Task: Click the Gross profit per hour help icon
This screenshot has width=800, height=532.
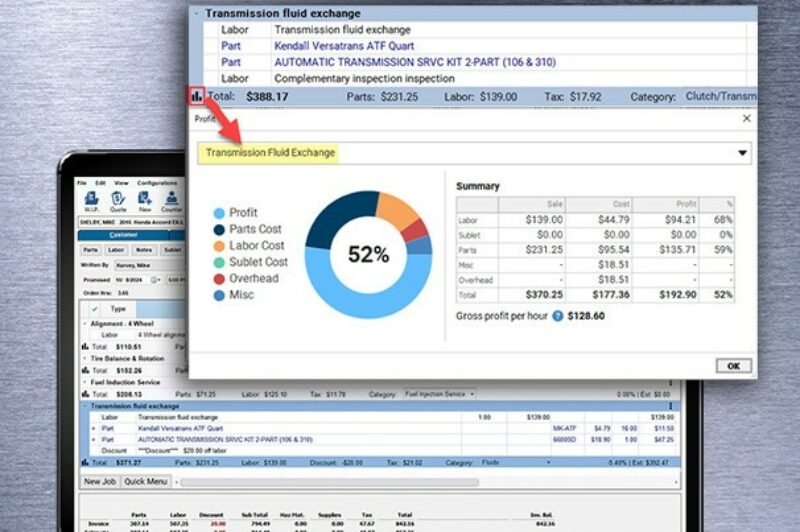Action: [x=558, y=316]
